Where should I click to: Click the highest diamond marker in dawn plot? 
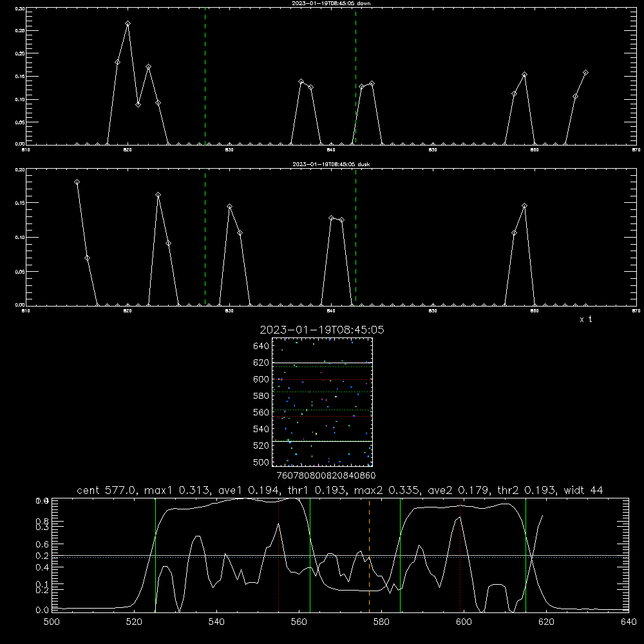click(x=128, y=24)
